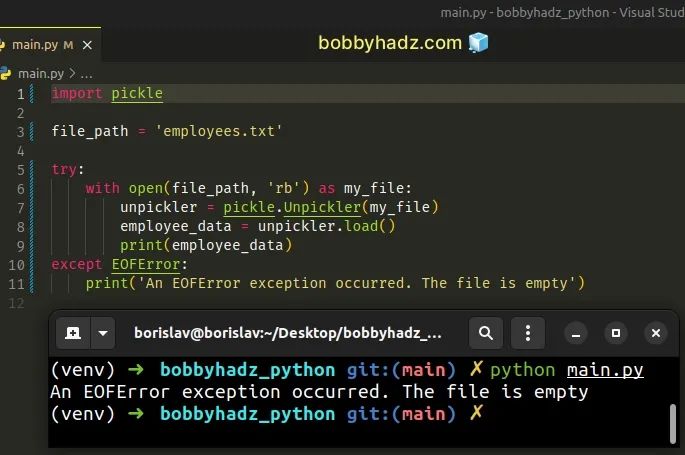Screen dimensions: 685x455
Task: Close the terminal window
Action: point(656,333)
